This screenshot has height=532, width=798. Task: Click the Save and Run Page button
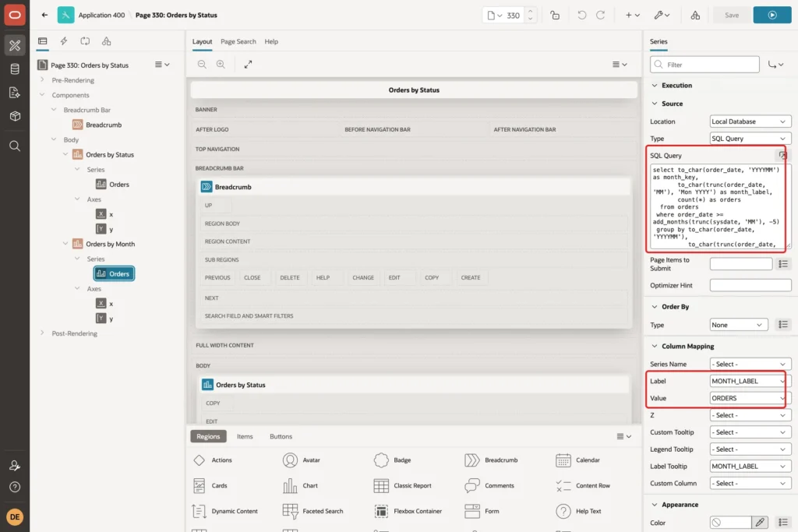coord(772,16)
